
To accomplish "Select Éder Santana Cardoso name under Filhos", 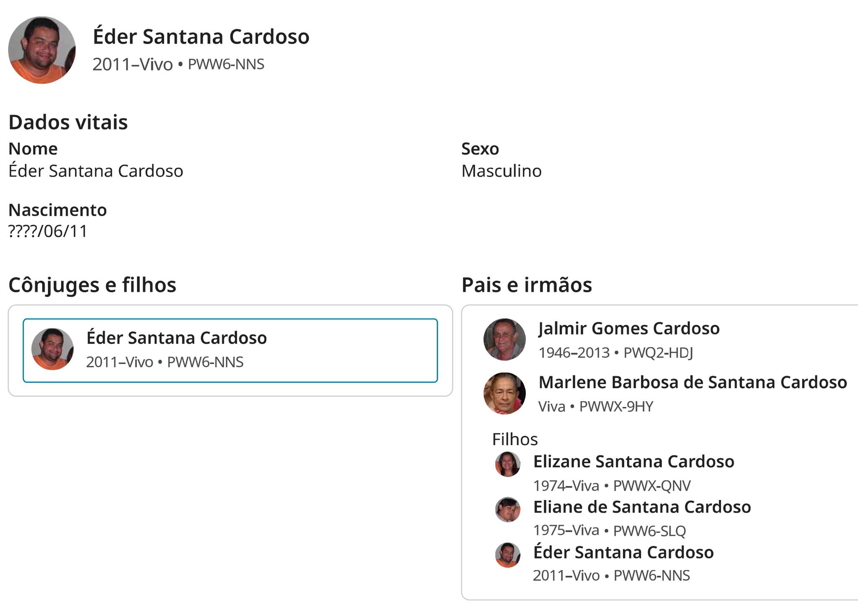I will point(623,553).
